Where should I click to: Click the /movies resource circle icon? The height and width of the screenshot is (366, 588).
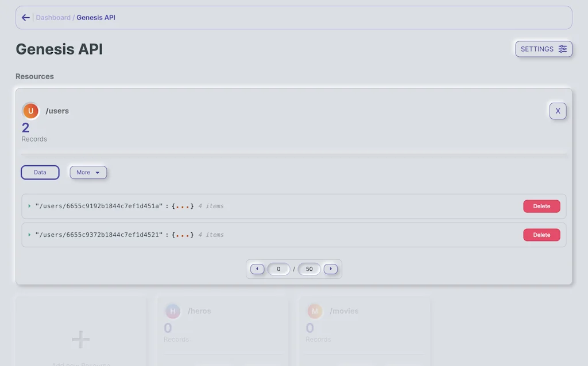pos(315,311)
